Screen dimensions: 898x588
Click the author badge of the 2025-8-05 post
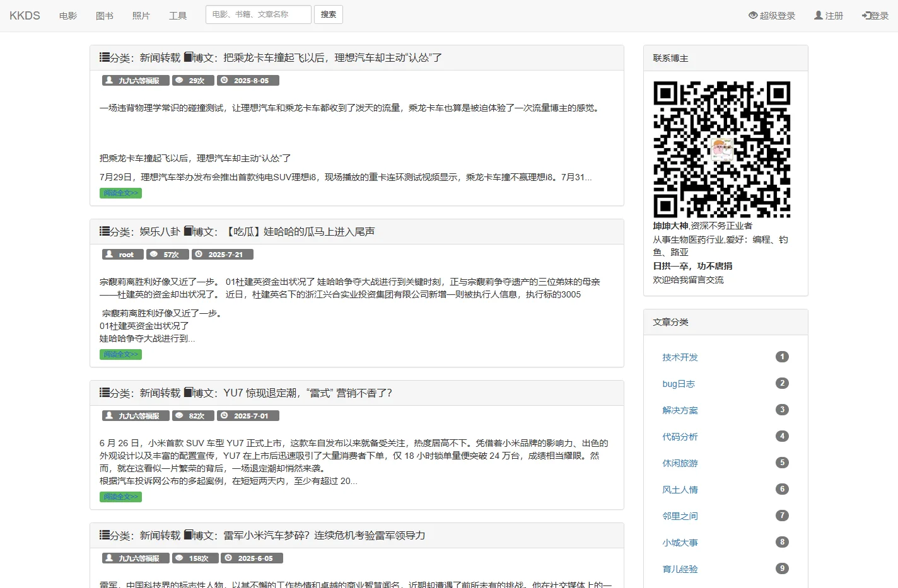(x=136, y=81)
